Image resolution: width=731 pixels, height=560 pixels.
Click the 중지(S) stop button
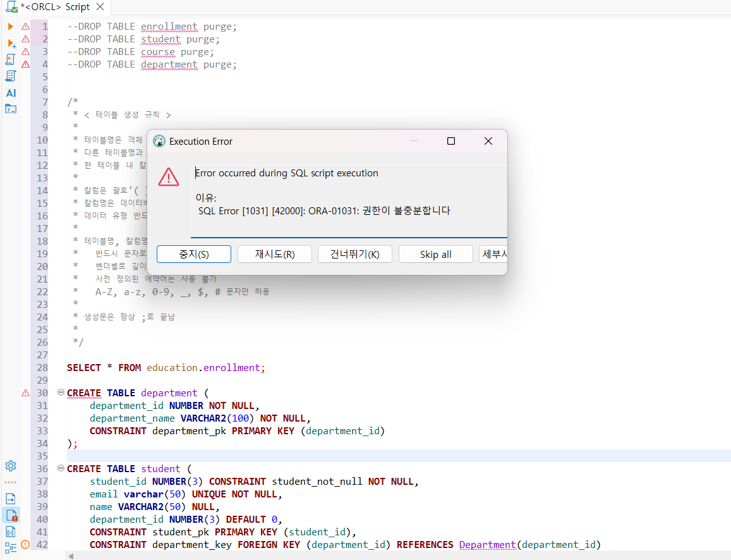[x=194, y=254]
